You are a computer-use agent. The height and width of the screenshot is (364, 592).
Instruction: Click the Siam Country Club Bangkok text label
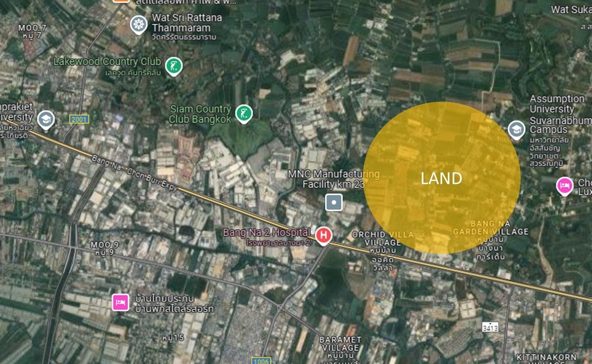coord(200,114)
